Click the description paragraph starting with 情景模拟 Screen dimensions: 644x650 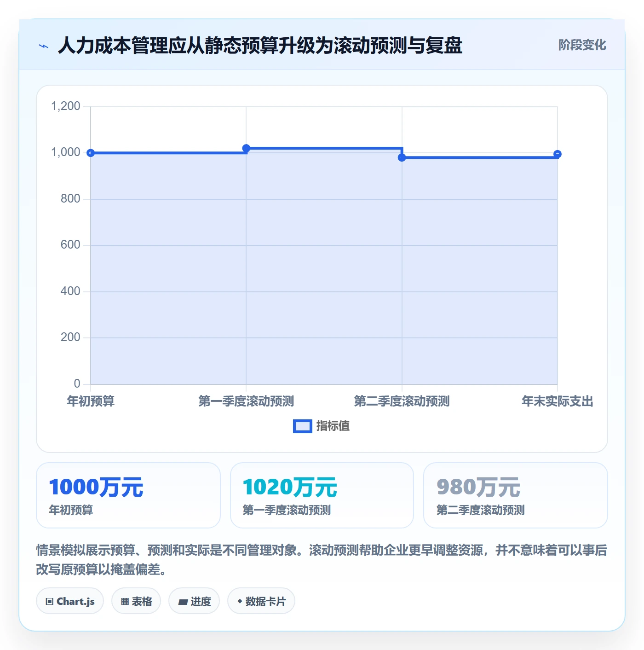pyautogui.click(x=322, y=560)
